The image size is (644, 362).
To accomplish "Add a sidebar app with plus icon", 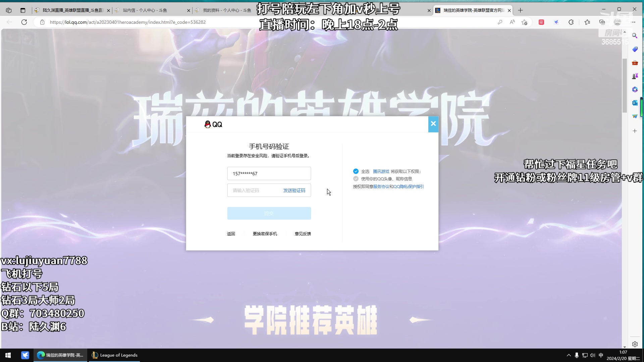I will (x=635, y=131).
